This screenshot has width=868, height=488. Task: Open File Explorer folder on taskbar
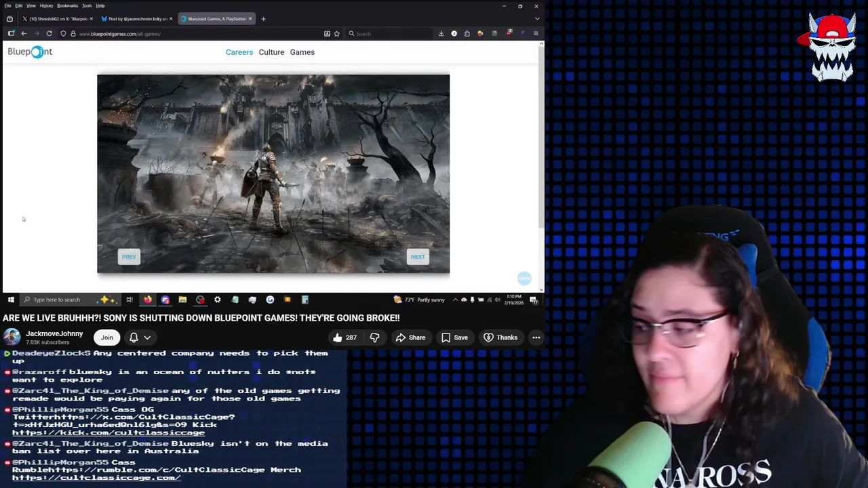point(182,300)
